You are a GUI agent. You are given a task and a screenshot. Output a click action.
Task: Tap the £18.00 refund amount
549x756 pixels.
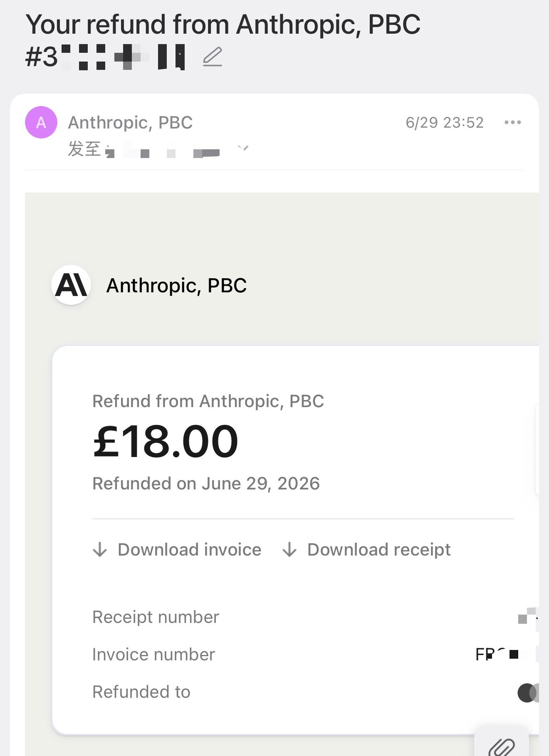click(x=166, y=441)
